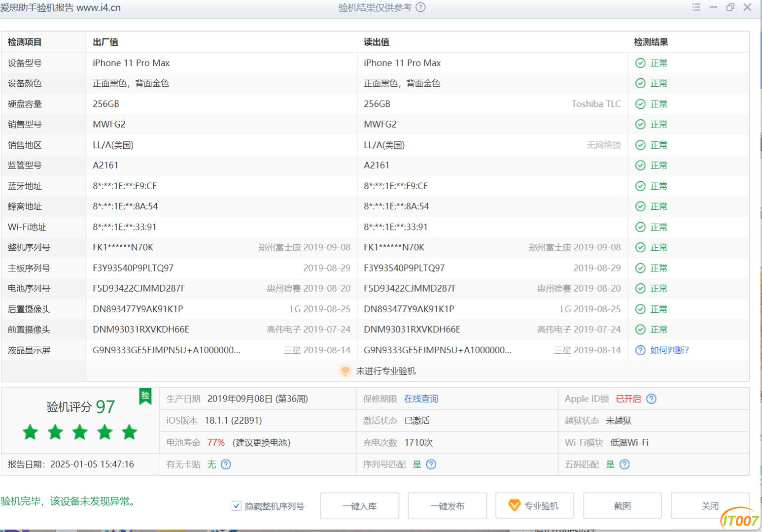Click title 爱思助手验机报告 www.i4.cn
762x532 pixels.
coord(60,7)
